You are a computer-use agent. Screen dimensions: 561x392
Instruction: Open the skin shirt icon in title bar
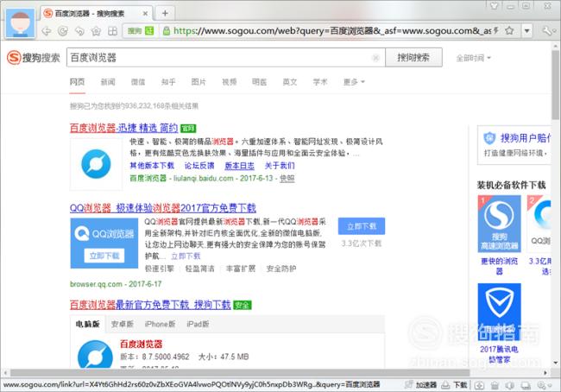pos(495,6)
